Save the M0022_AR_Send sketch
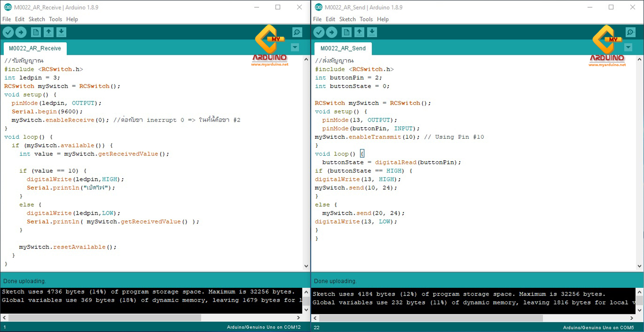The image size is (644, 332). tap(372, 32)
